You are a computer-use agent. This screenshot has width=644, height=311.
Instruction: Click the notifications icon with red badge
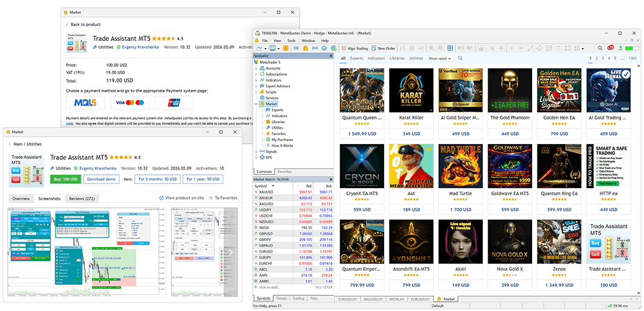click(610, 48)
